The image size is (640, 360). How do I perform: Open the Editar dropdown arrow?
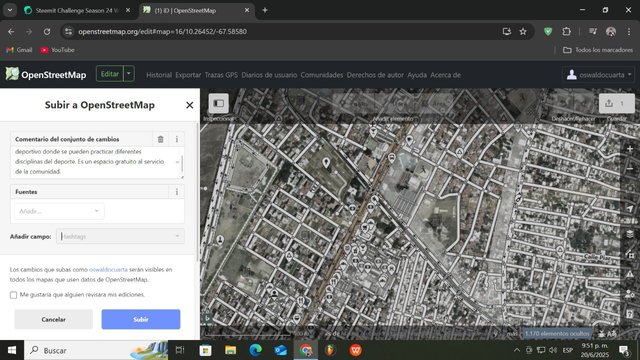(x=129, y=74)
